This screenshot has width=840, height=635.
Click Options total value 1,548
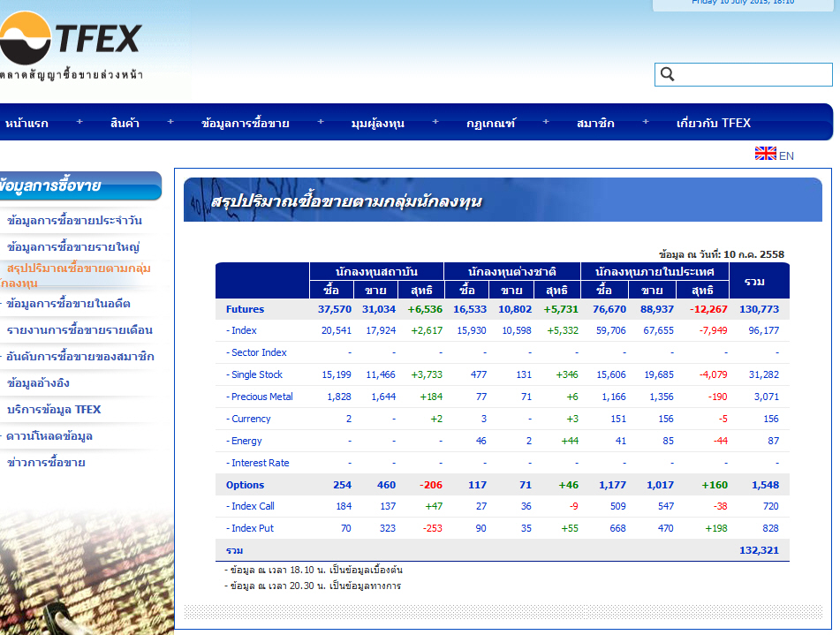pyautogui.click(x=765, y=485)
